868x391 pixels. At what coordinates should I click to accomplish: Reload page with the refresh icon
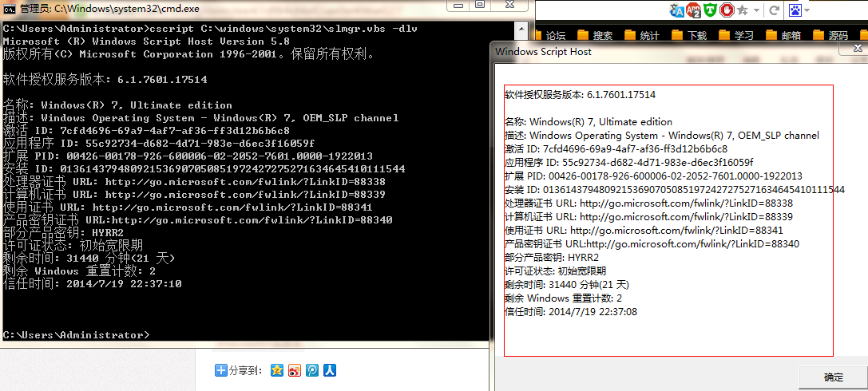pos(775,10)
